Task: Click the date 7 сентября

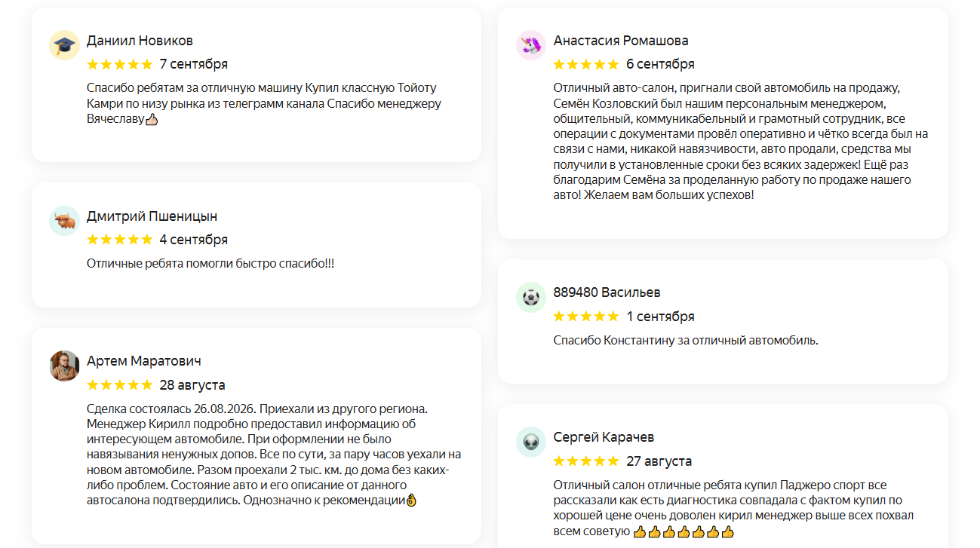Action: tap(194, 64)
